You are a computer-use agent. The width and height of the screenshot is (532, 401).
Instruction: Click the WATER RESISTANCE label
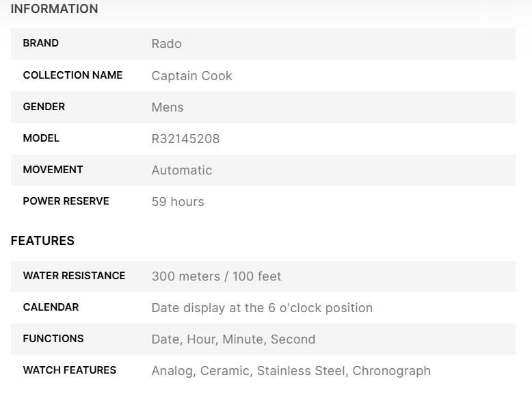74,276
